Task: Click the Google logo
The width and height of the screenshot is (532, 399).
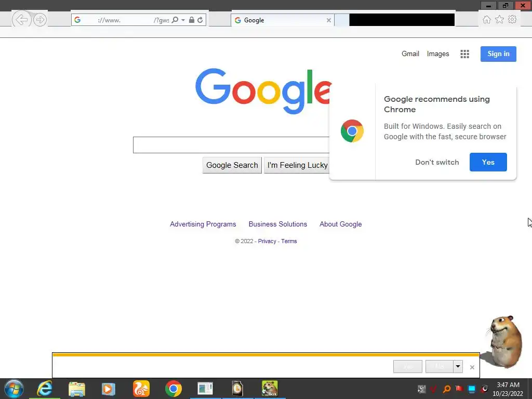Action: click(x=263, y=91)
